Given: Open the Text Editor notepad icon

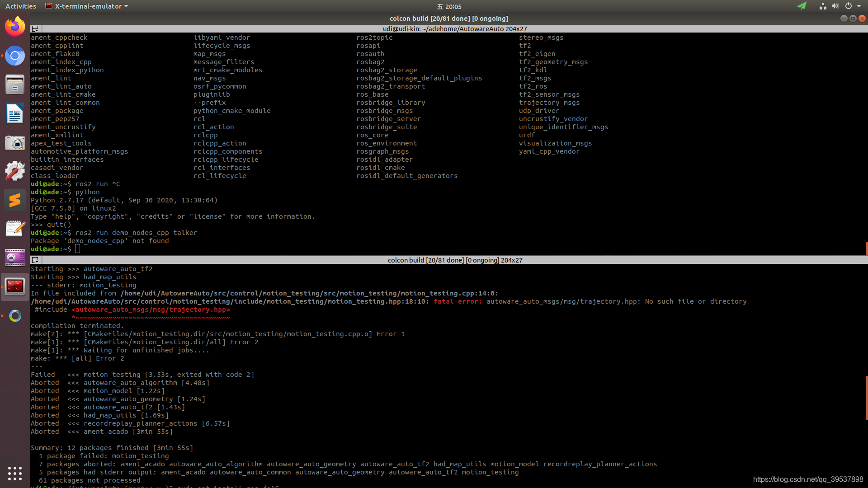Looking at the screenshot, I should pyautogui.click(x=15, y=229).
